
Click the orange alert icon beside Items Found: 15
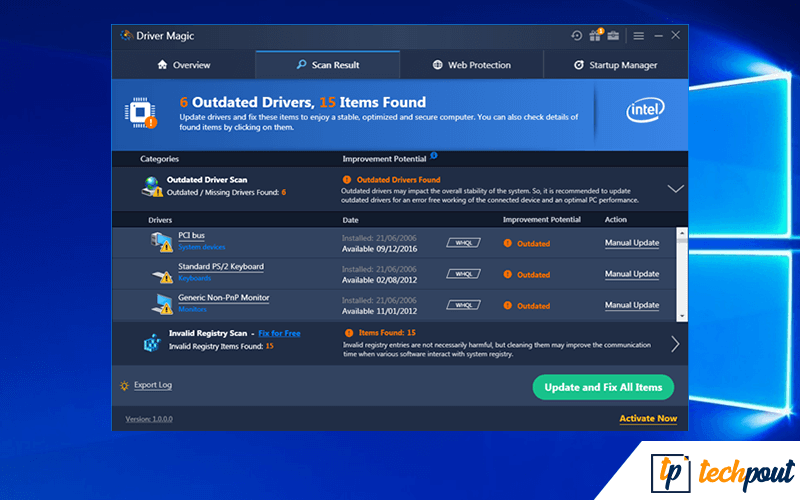349,333
